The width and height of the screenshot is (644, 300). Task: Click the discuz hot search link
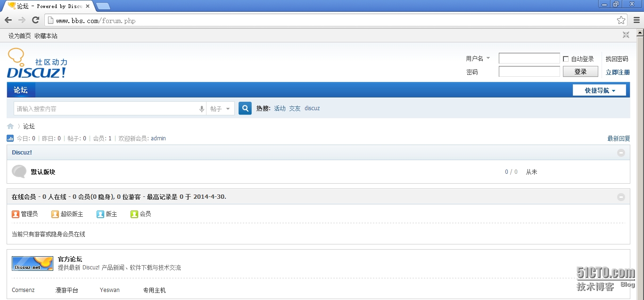point(312,108)
